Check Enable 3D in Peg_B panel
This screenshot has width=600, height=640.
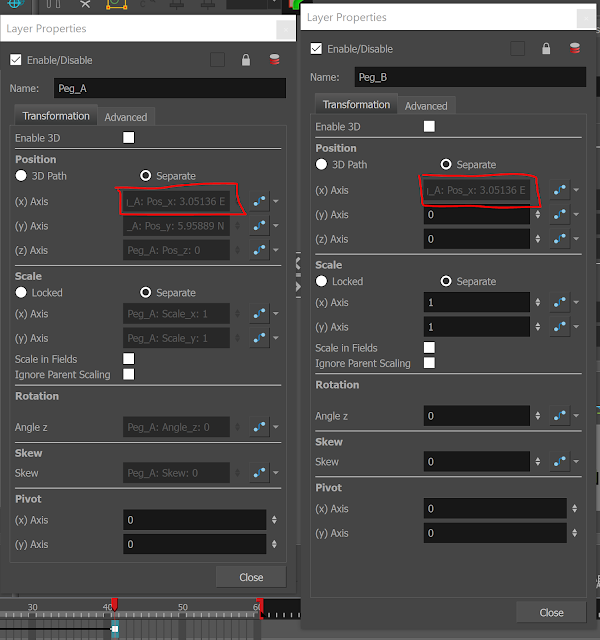point(429,126)
